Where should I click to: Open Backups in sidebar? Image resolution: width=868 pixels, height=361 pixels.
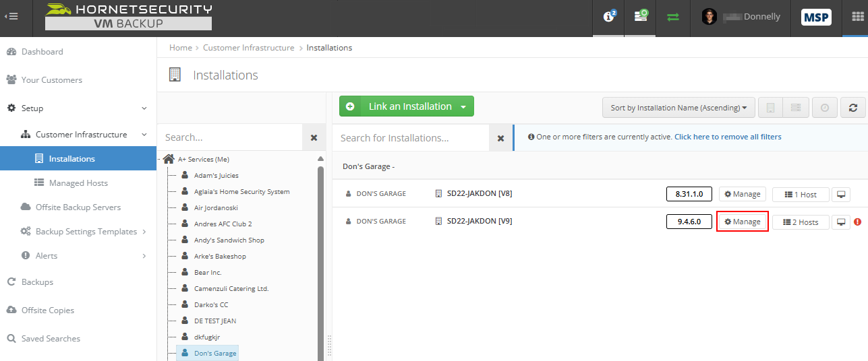pos(37,282)
